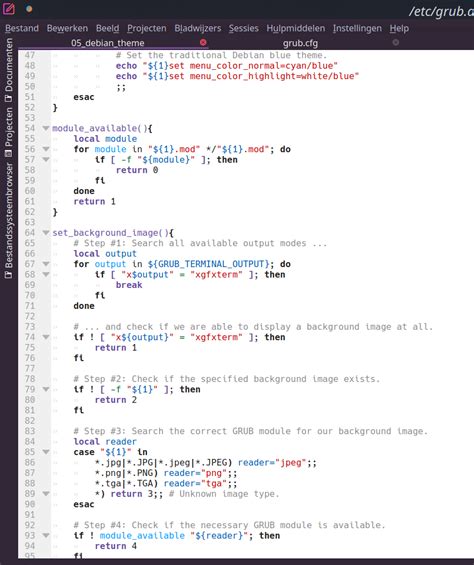Image resolution: width=474 pixels, height=565 pixels.
Task: Collapse the for output loop at line 67
Action: click(46, 264)
